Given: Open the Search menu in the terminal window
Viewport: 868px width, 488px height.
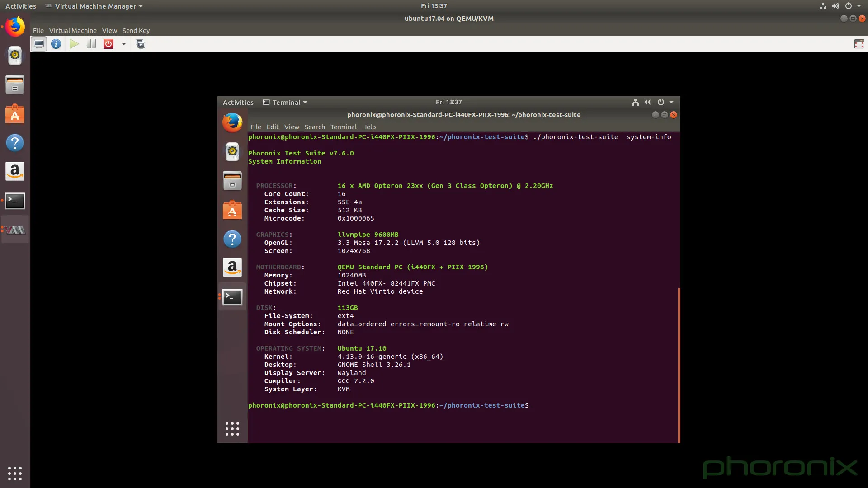Looking at the screenshot, I should pos(315,127).
